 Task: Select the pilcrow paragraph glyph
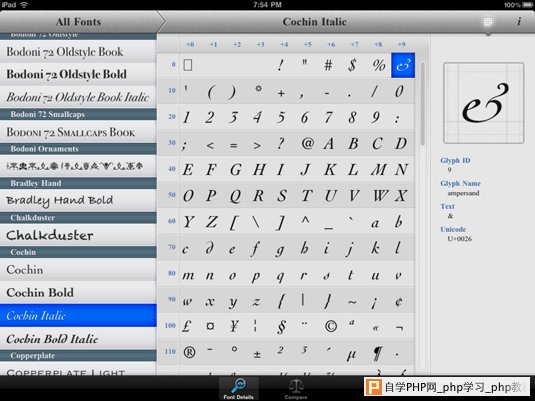377,353
